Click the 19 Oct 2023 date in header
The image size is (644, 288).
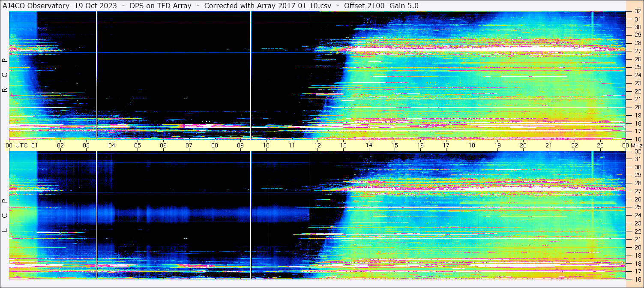click(95, 6)
